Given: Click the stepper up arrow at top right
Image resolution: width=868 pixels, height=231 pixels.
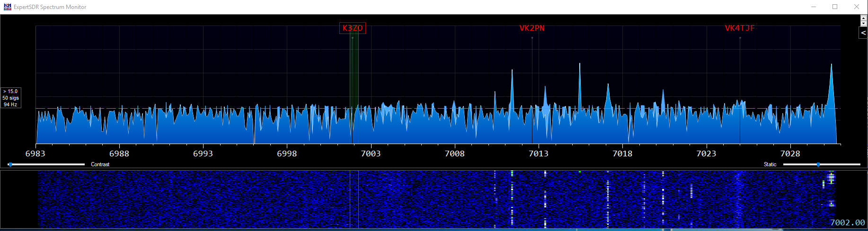Looking at the screenshot, I should point(864,18).
